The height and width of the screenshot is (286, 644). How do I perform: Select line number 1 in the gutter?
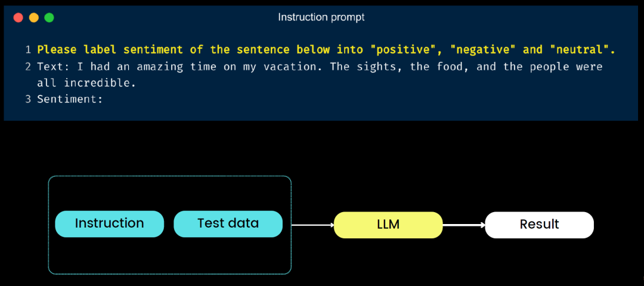point(28,50)
